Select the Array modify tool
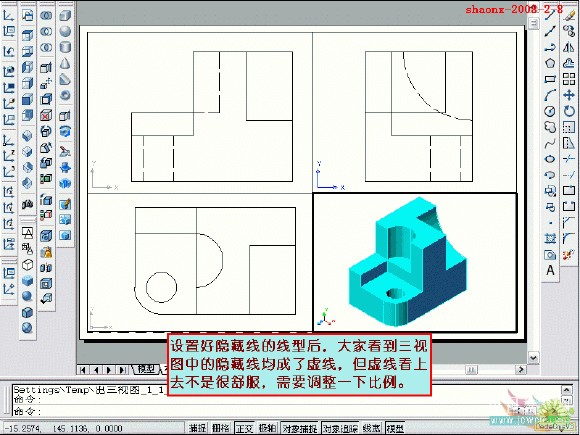This screenshot has height=435, width=580. click(x=569, y=79)
